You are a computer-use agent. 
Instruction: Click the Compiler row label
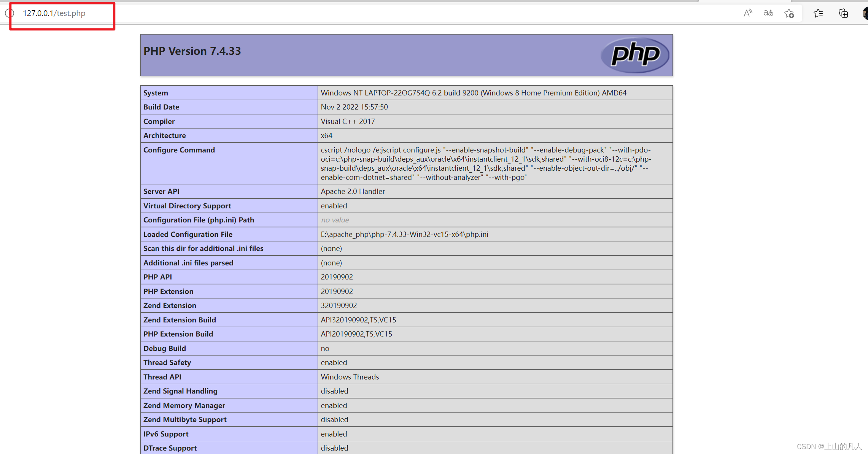coord(159,121)
